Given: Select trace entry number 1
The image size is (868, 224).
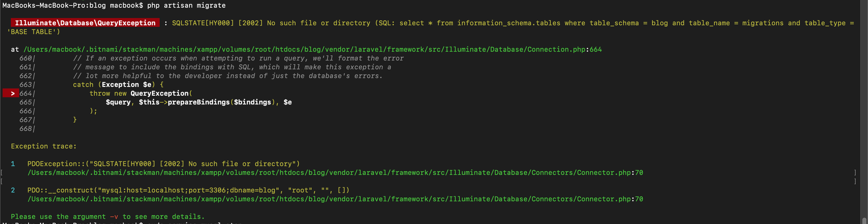Looking at the screenshot, I should click(13, 164).
